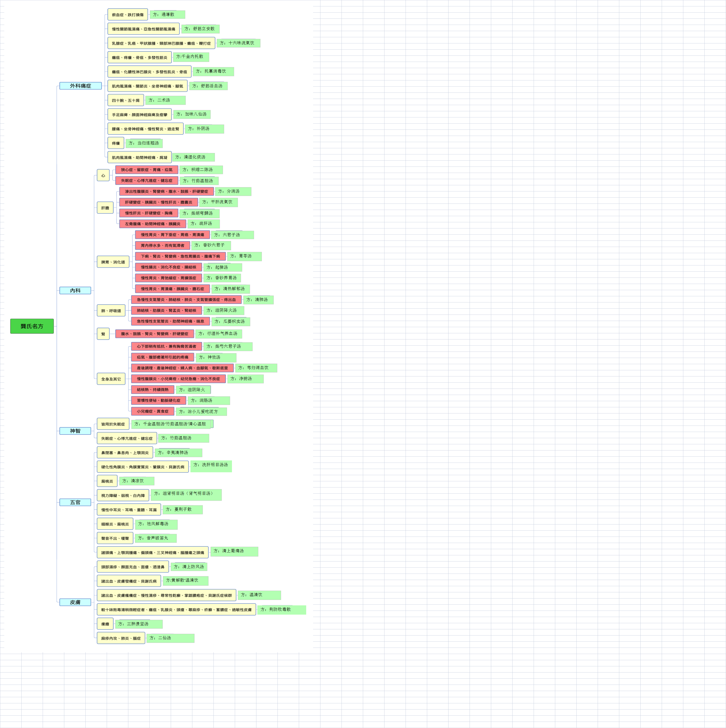Select the red 狭心症、留飲症、胃痛、疝氣 node
The height and width of the screenshot is (728, 726).
click(x=147, y=170)
